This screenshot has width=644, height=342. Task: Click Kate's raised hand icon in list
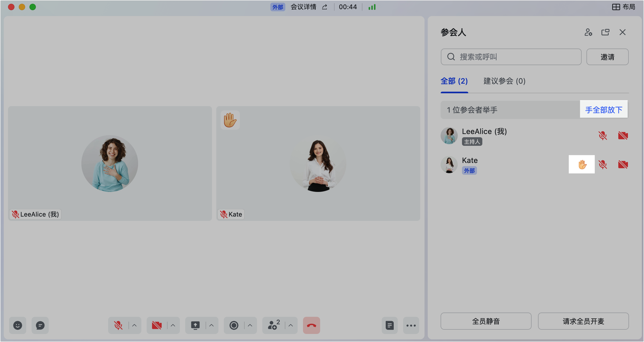[582, 164]
